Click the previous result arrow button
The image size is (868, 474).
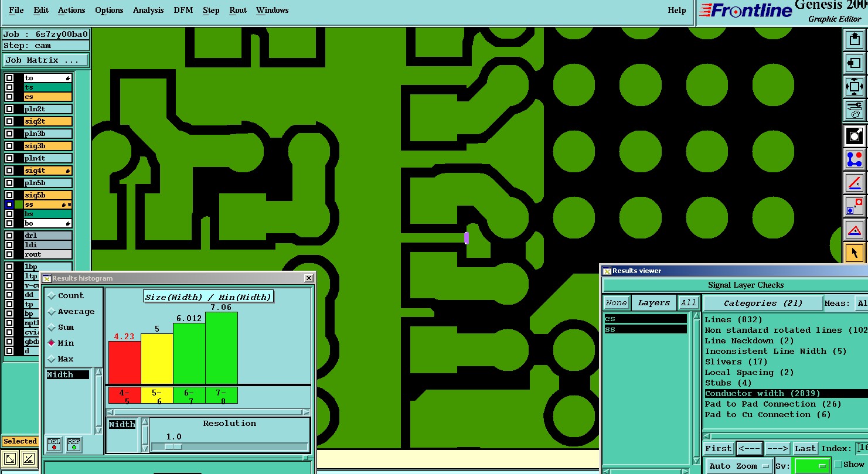750,448
